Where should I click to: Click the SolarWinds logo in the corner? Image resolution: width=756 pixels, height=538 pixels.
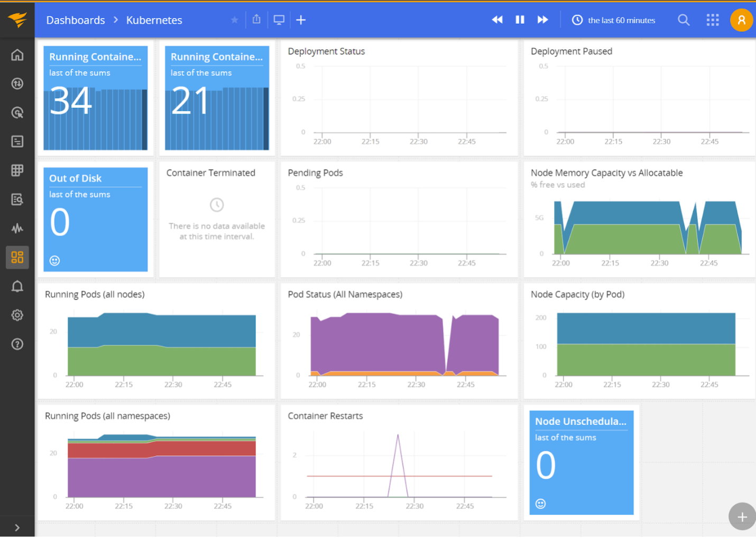tap(17, 20)
